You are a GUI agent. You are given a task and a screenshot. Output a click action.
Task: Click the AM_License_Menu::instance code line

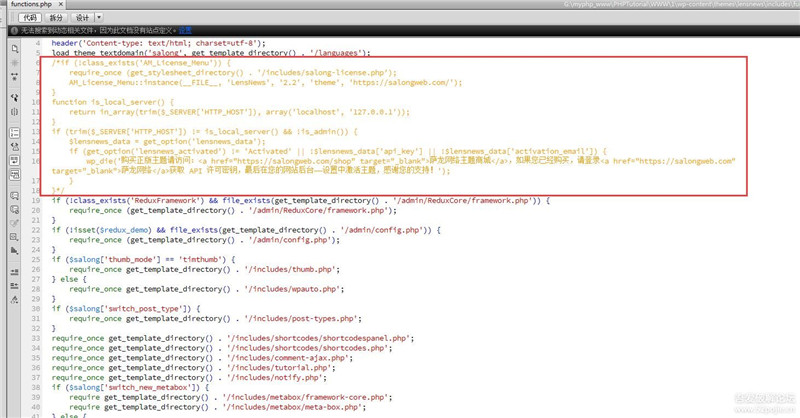tap(266, 83)
